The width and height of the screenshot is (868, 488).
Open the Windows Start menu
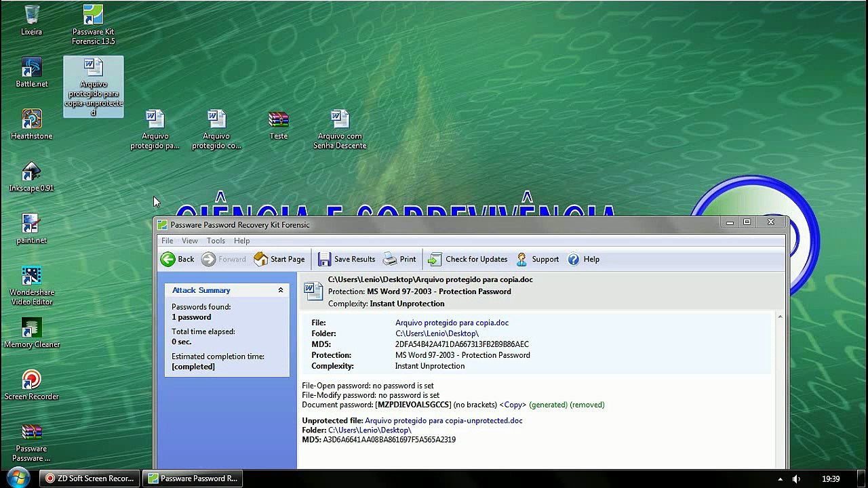[x=18, y=478]
